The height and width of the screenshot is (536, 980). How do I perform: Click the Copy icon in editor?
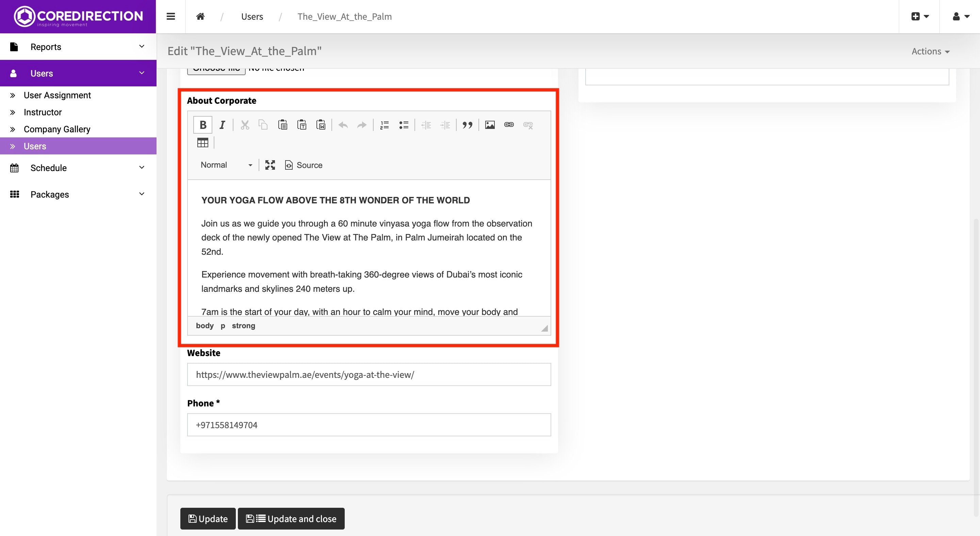click(263, 125)
